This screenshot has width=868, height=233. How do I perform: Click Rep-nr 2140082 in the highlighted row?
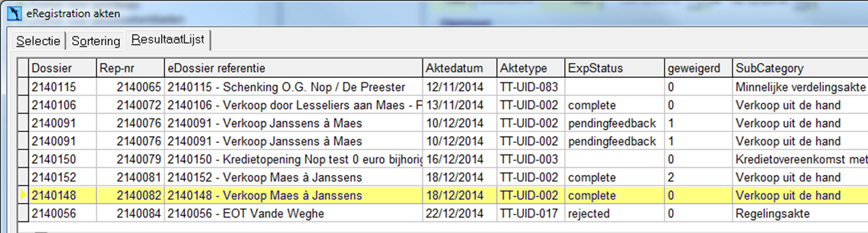(139, 195)
